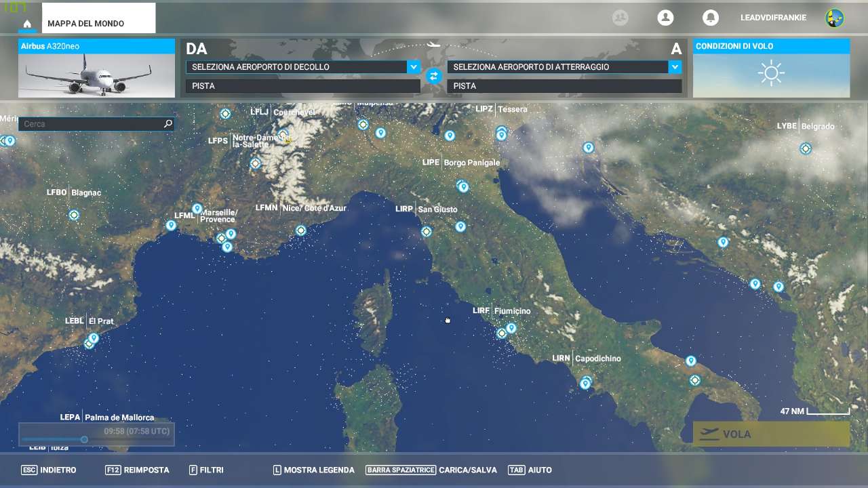Open the MAPPA DEL MONDO tab
868x488 pixels.
(x=98, y=24)
